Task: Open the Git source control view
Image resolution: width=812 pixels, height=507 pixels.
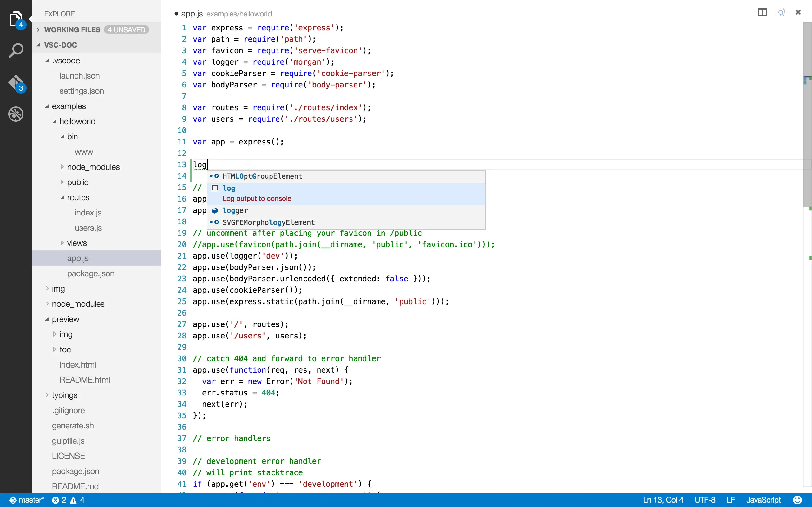Action: (x=16, y=83)
